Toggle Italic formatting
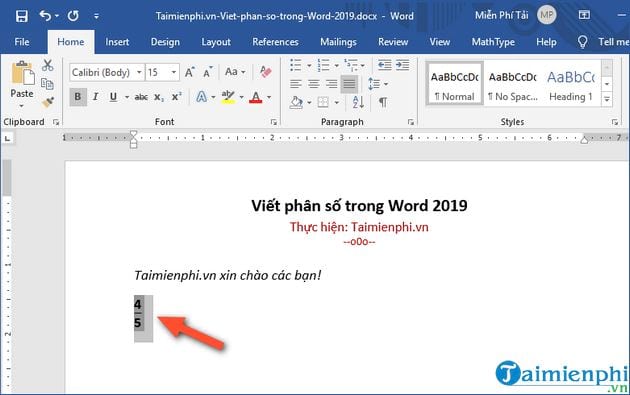The height and width of the screenshot is (395, 630). point(96,97)
